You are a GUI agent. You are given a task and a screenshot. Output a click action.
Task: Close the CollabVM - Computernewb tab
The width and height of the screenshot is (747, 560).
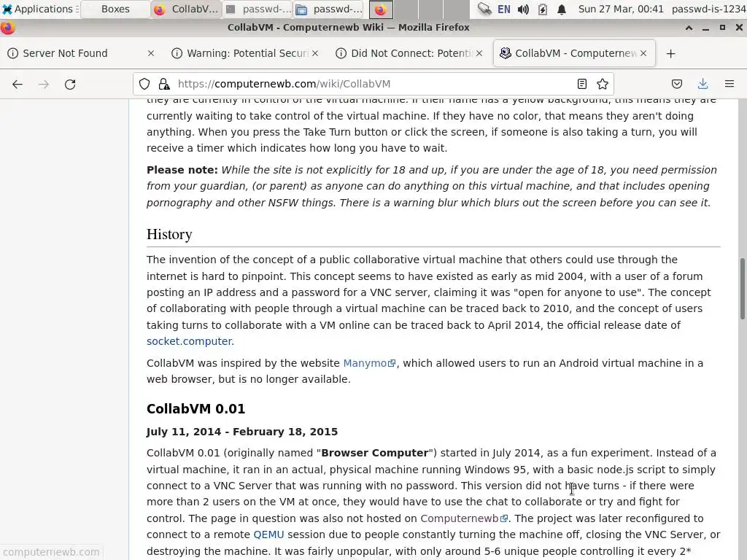643,53
